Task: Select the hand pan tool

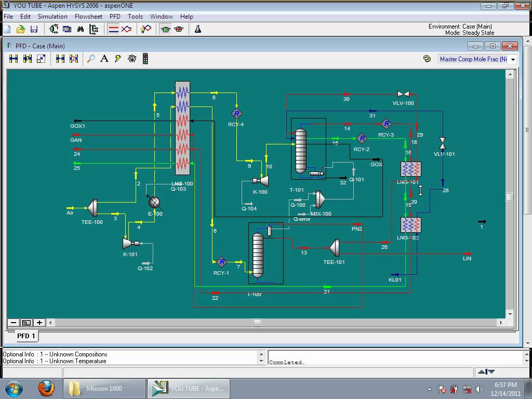Action: pos(132,59)
